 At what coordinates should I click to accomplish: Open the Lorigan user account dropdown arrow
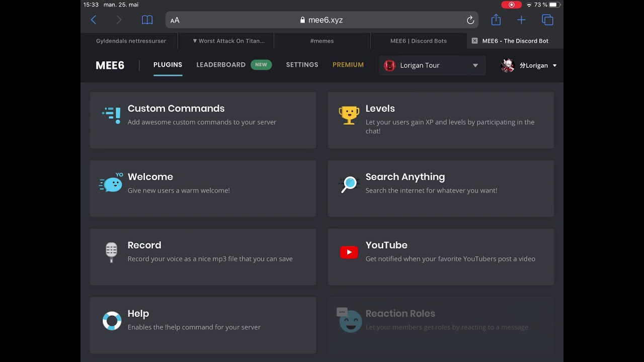(x=555, y=65)
